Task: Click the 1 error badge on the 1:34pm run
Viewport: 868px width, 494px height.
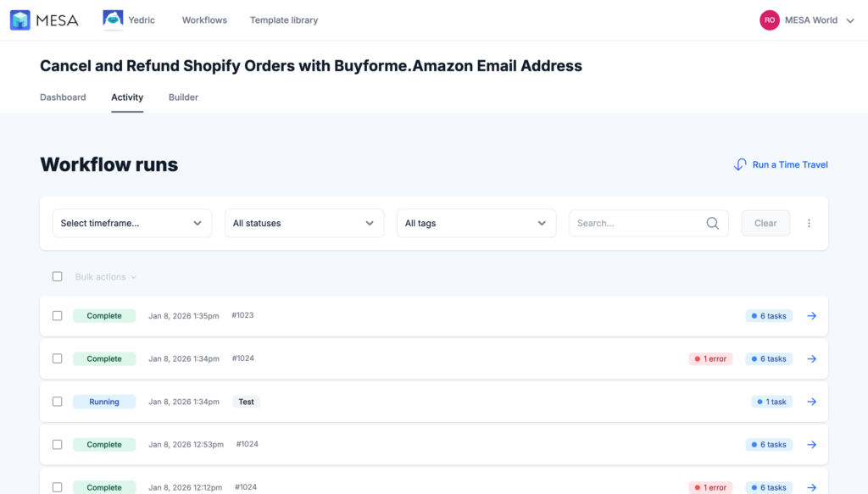Action: [711, 358]
